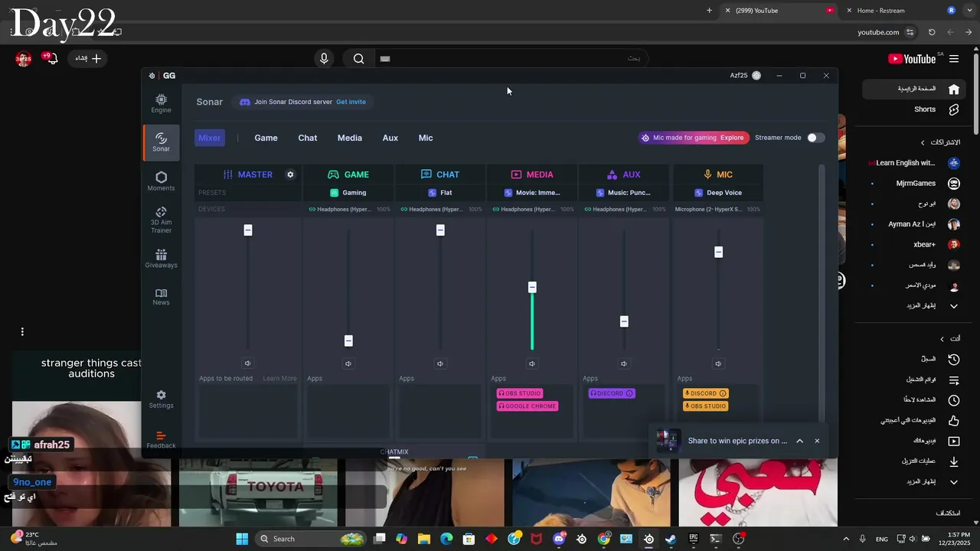Open MjrmGames subscription channel

click(x=915, y=184)
